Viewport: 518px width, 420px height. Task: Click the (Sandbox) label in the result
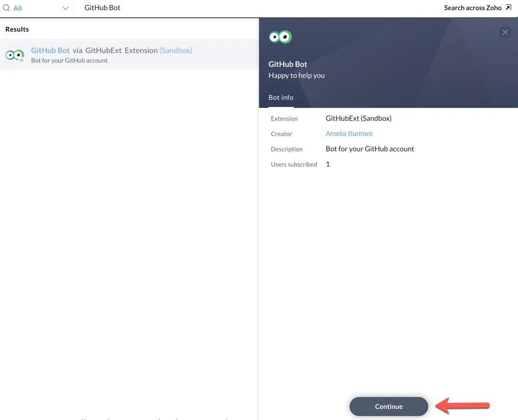point(176,50)
